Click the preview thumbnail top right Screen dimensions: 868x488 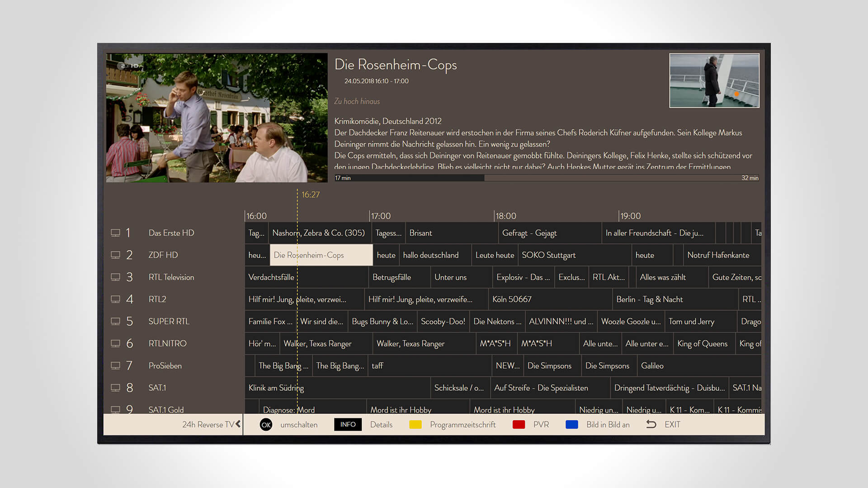click(713, 80)
